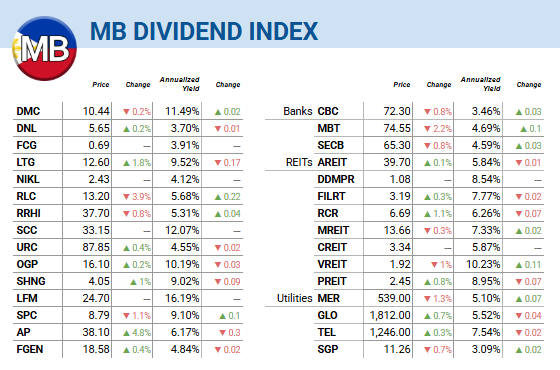The width and height of the screenshot is (560, 370).
Task: Click the LFM ticker label
Action: [x=27, y=299]
